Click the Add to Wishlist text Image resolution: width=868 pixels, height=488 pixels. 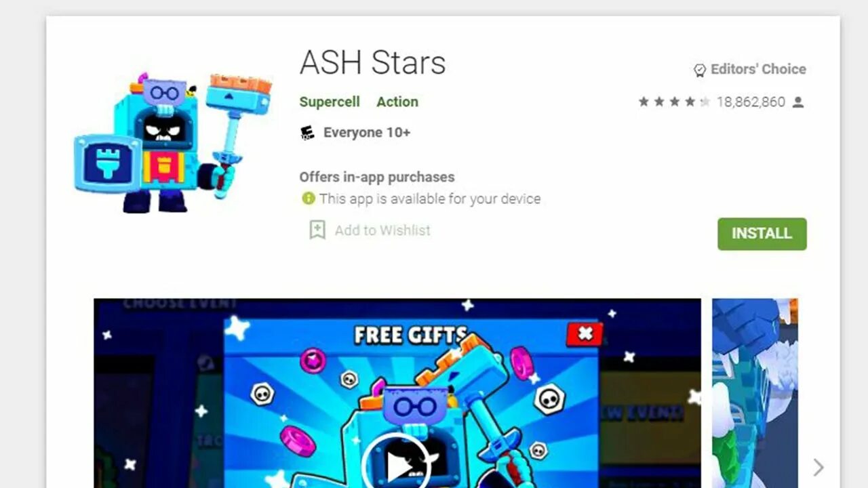pyautogui.click(x=382, y=230)
